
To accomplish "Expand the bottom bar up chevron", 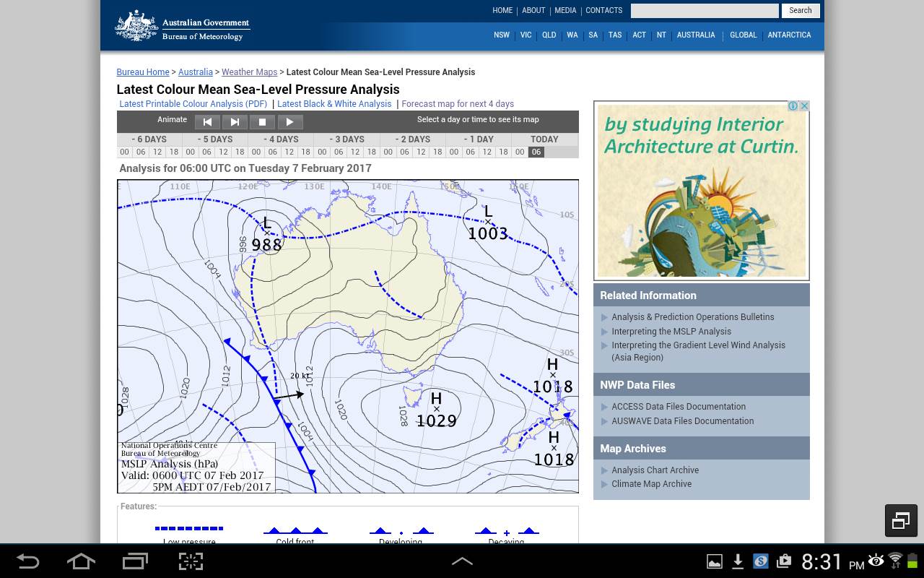I will coord(462,561).
